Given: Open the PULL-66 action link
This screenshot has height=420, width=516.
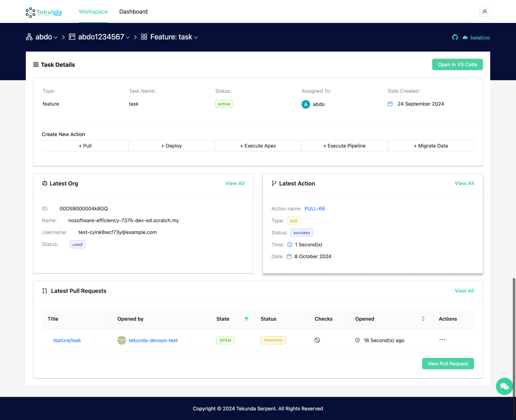Looking at the screenshot, I should click(x=315, y=209).
